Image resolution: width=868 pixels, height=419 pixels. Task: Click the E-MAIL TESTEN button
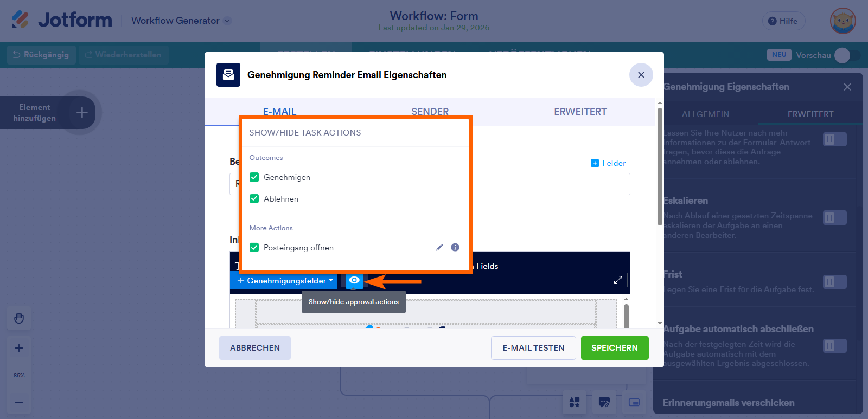click(533, 348)
